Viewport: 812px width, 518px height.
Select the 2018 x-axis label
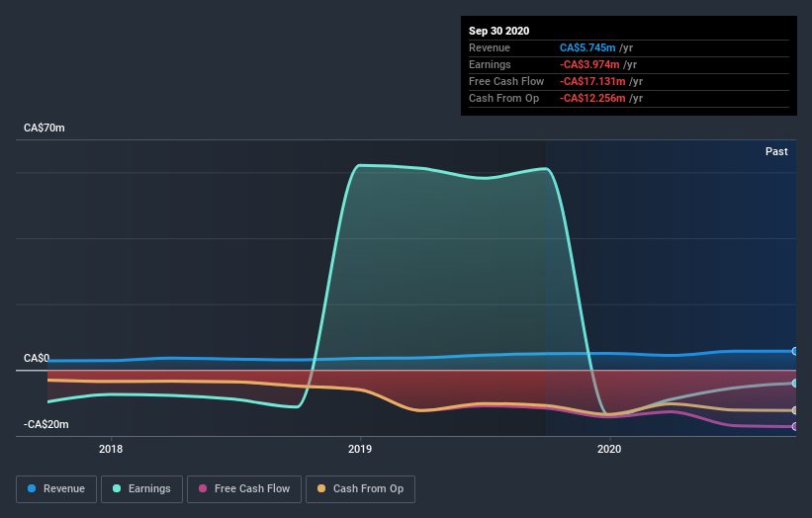(x=111, y=449)
